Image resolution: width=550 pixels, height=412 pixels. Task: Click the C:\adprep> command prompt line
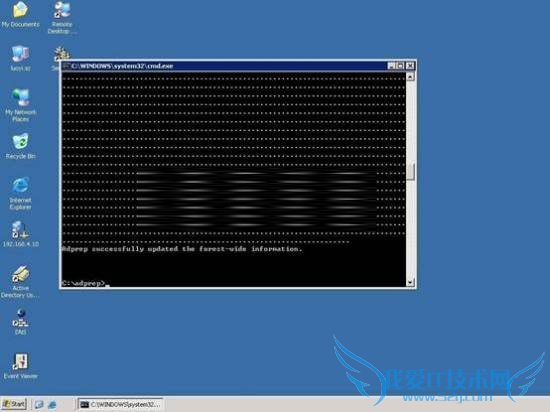85,283
